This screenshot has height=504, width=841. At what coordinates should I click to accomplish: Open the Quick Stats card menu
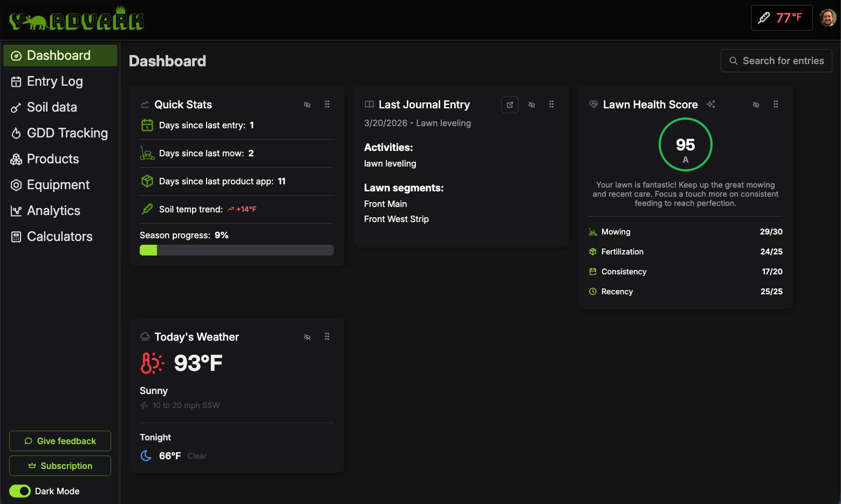(x=327, y=105)
